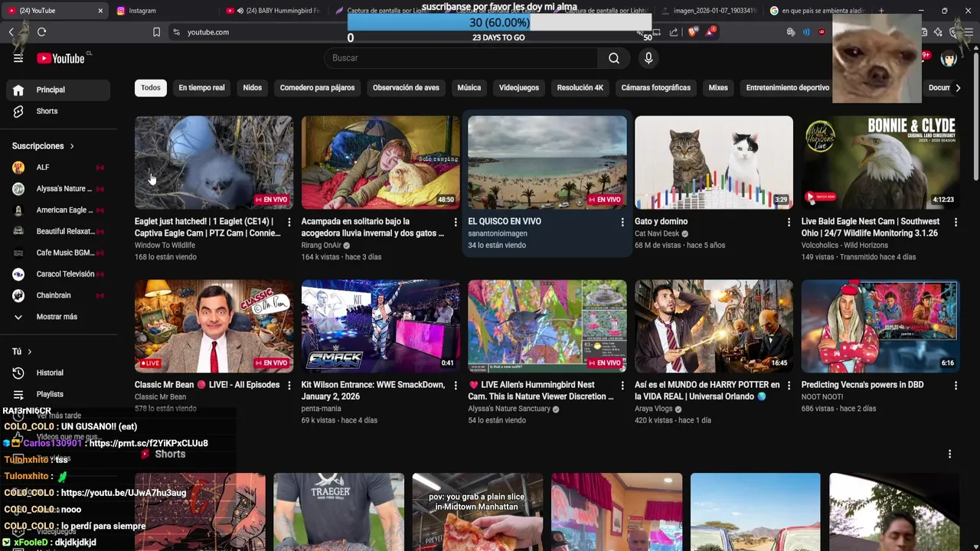
Task: Reload the page with the browser refresh icon
Action: 41,32
